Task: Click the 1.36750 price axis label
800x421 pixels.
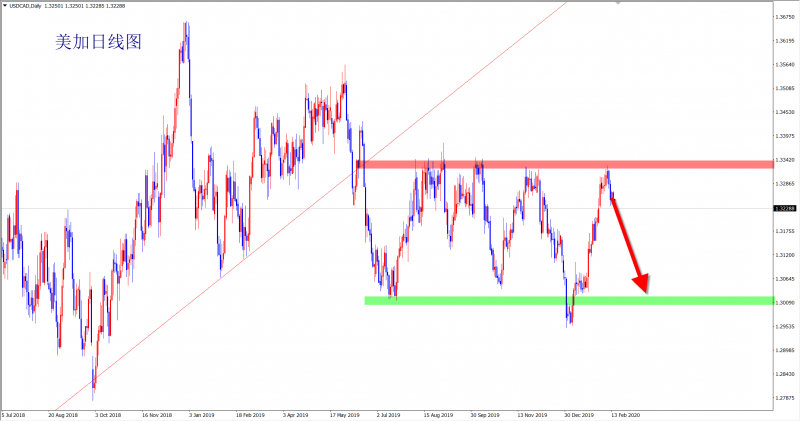Action: tap(784, 17)
